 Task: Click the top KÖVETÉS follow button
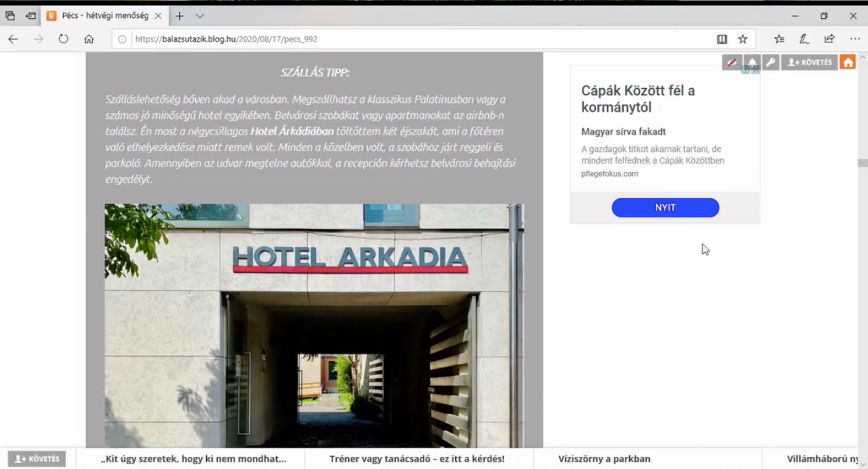(x=809, y=62)
